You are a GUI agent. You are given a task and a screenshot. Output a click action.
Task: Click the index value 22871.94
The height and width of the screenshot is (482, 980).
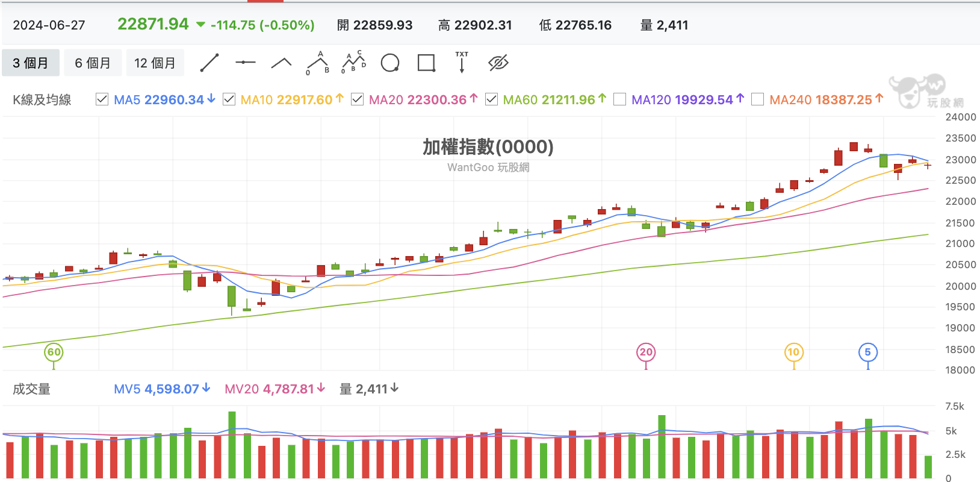coord(153,24)
